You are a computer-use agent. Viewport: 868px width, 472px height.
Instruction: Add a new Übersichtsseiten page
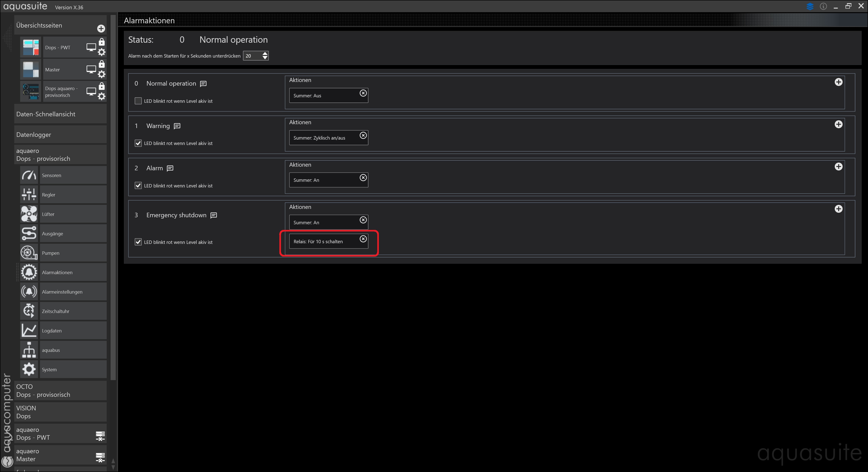[x=101, y=29]
